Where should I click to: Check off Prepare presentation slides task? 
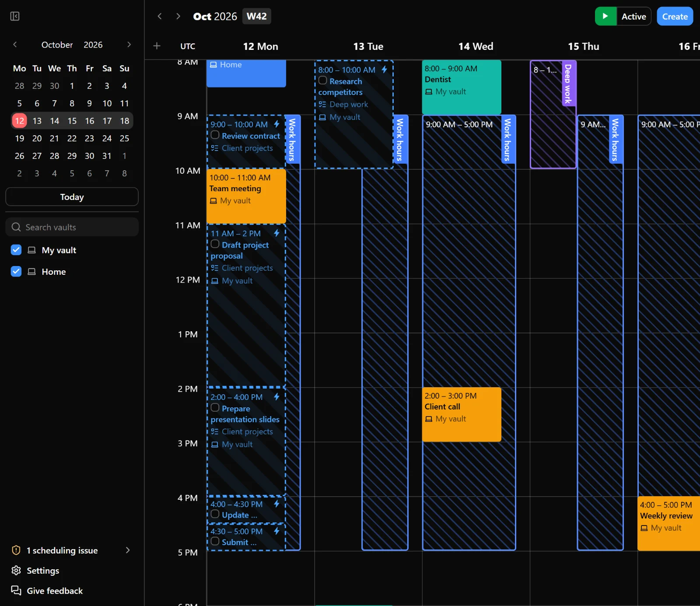tap(215, 408)
